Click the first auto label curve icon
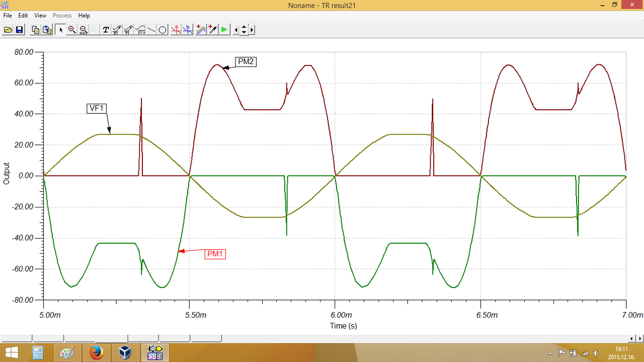644x362 pixels. [117, 30]
